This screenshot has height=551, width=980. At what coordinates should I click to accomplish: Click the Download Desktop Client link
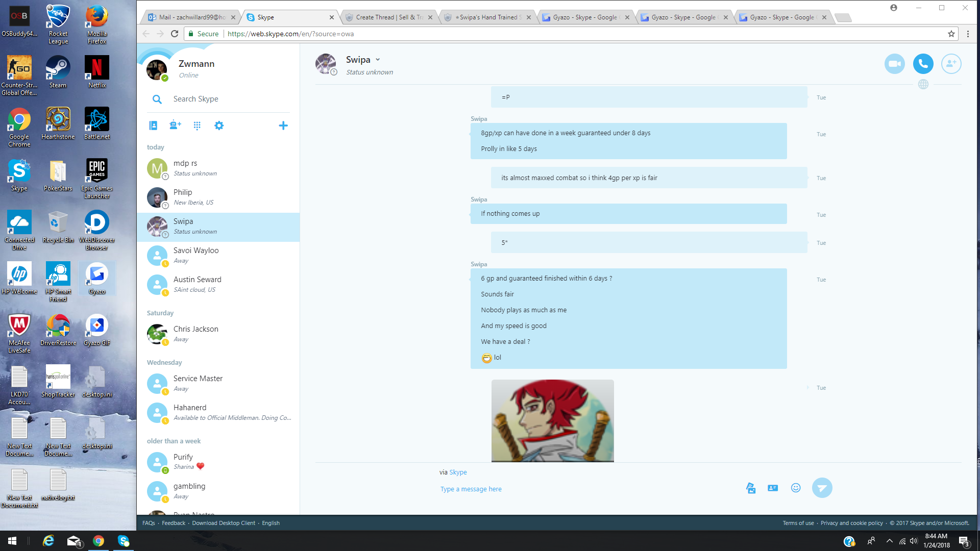tap(224, 523)
